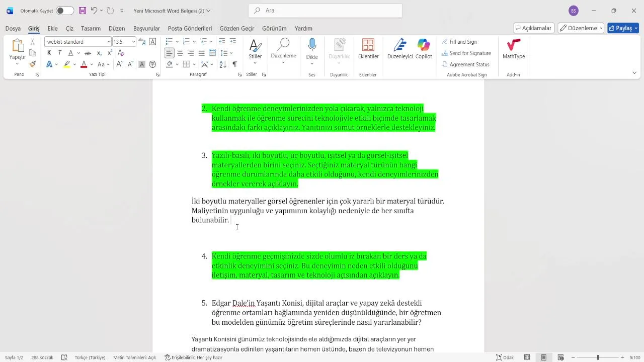Viewport: 644px width, 362px height.
Task: Clear all formatting with eraser icon
Action: 121,53
